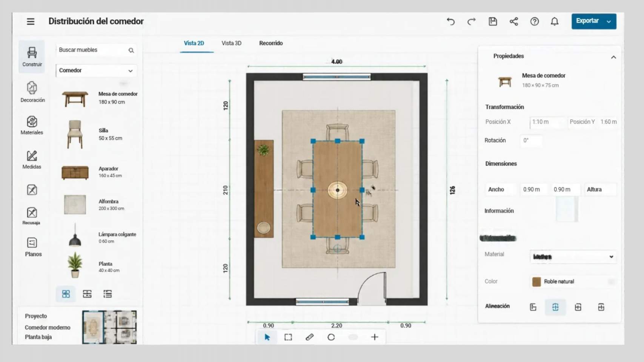
Task: Click the magnifier icon in the furniture search
Action: click(x=131, y=50)
